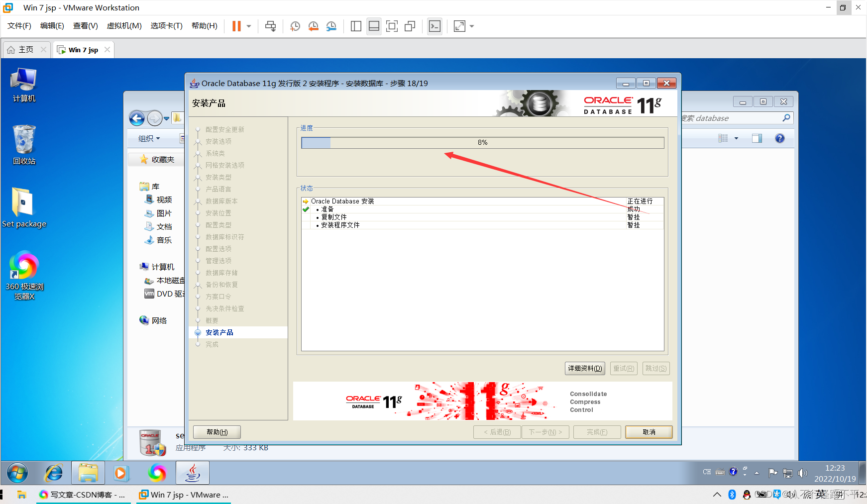The width and height of the screenshot is (867, 504).
Task: Open the Windows Start button
Action: [17, 473]
